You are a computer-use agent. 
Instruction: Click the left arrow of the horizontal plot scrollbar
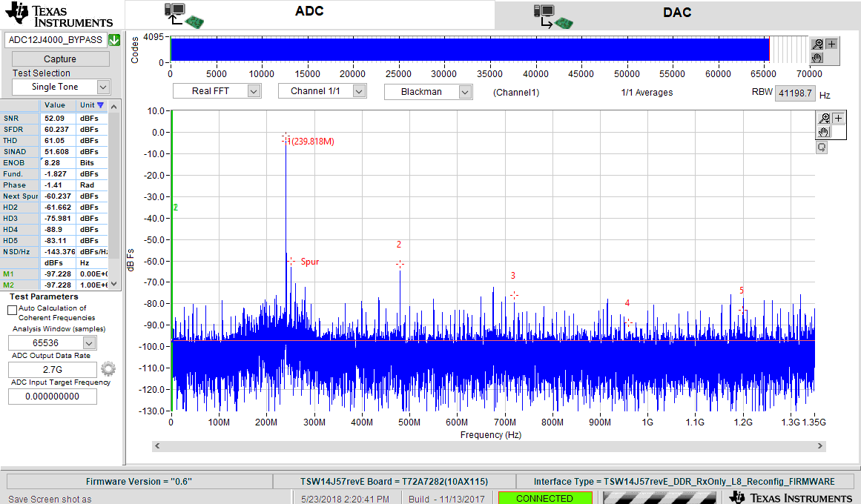[158, 445]
